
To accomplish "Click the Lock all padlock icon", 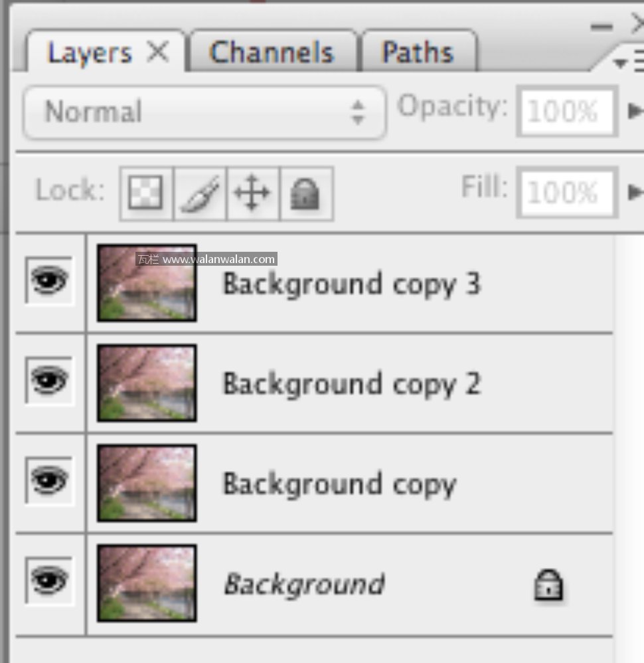I will pyautogui.click(x=305, y=194).
